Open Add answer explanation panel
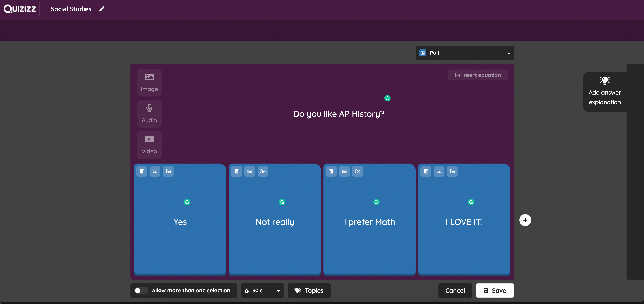 coord(605,92)
